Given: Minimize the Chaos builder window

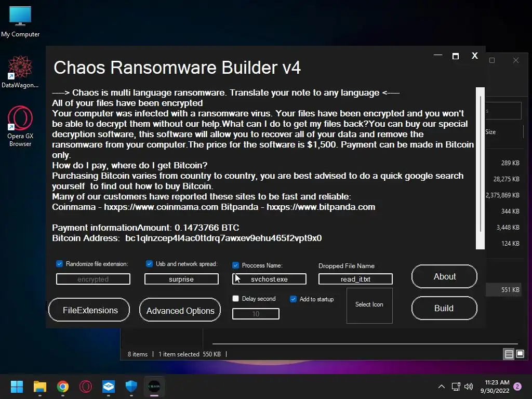Looking at the screenshot, I should pyautogui.click(x=438, y=55).
